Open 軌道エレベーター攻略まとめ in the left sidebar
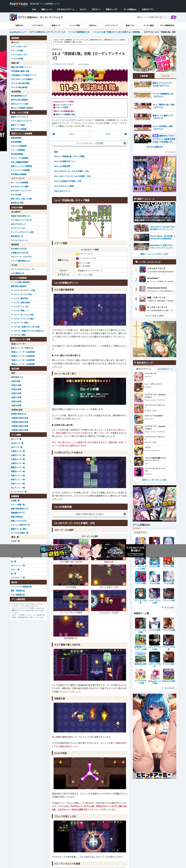 22,348
